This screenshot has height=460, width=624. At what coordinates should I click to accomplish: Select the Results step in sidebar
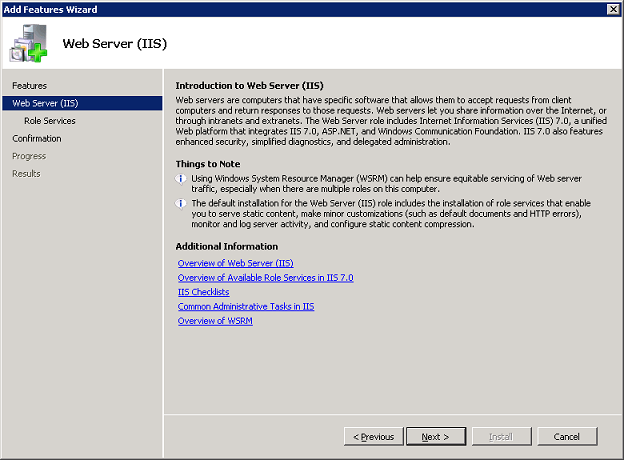point(26,173)
